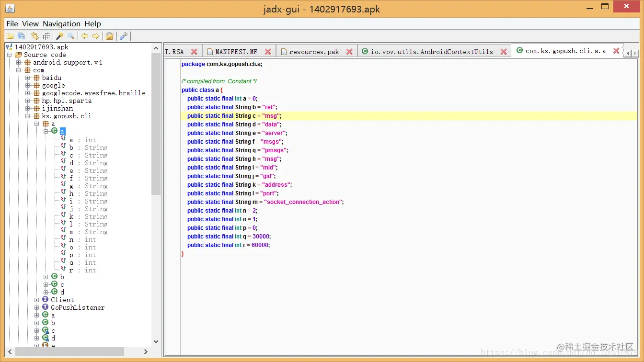Collapse the com package node

pos(19,70)
